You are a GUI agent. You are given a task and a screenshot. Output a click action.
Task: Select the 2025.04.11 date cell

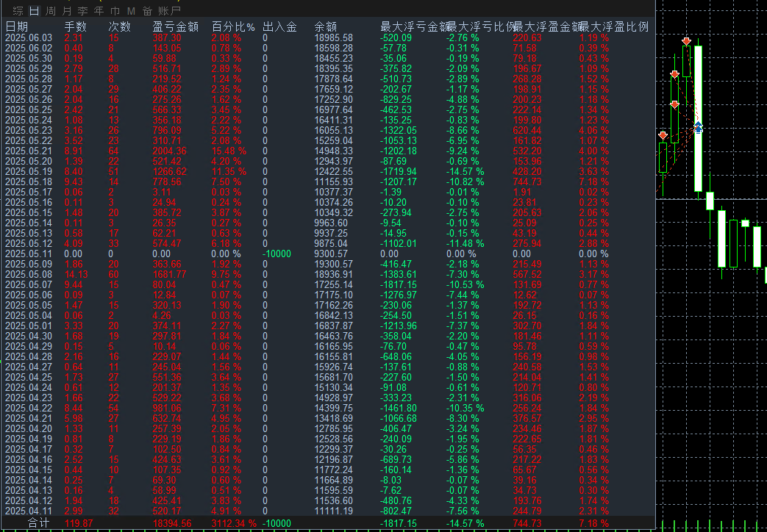pos(29,511)
